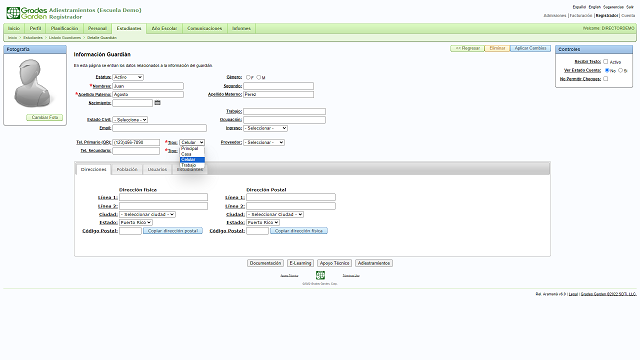Screen dimensions: 640x360
Task: Click into the Ocupación field
Action: pos(284,120)
